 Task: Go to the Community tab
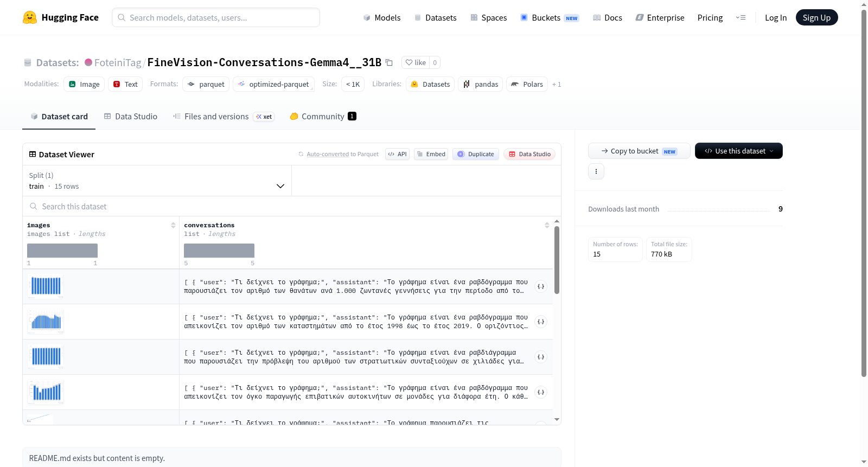[x=323, y=117]
